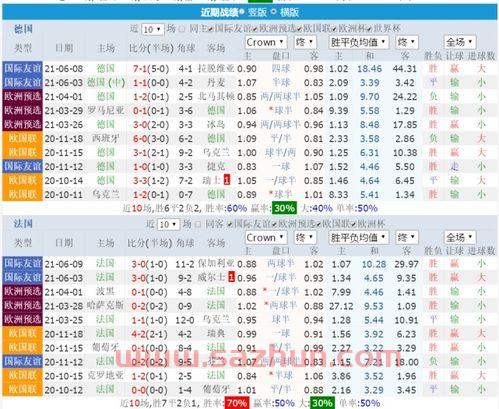
Task: Click 欧洲预选 badge on 21-03-29 row
Action: coord(22,110)
